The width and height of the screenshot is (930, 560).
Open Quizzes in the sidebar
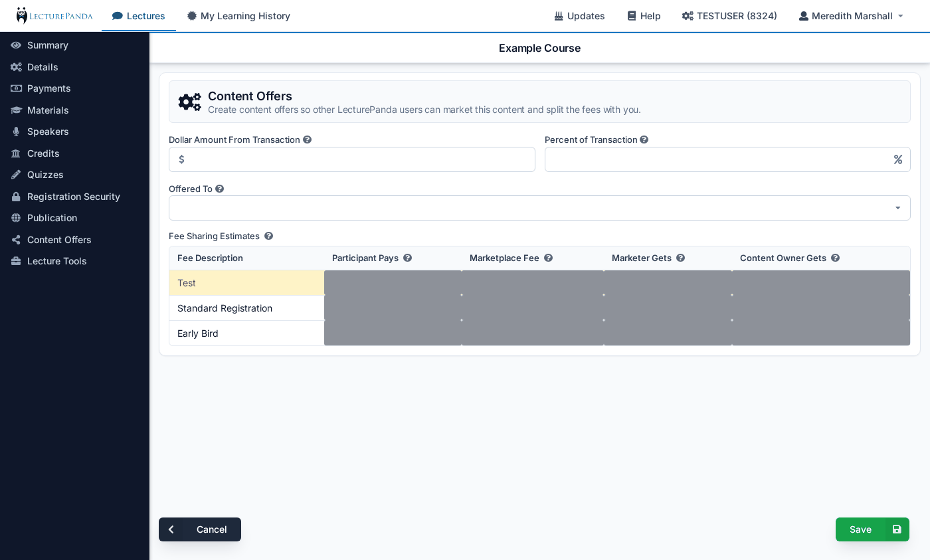coord(45,175)
